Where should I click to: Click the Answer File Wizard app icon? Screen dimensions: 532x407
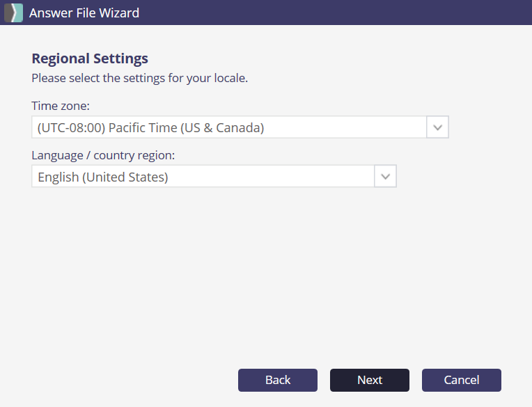pyautogui.click(x=14, y=13)
